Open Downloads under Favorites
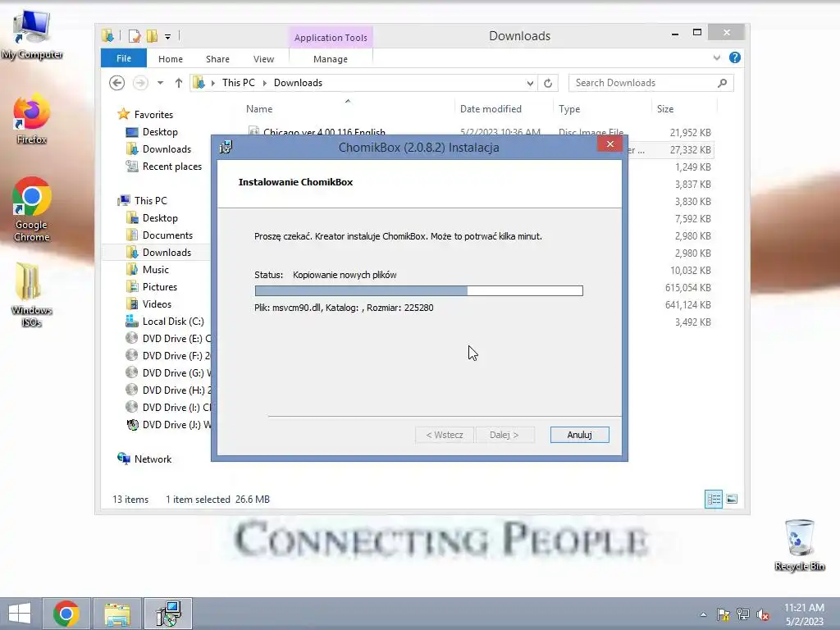 coord(167,149)
